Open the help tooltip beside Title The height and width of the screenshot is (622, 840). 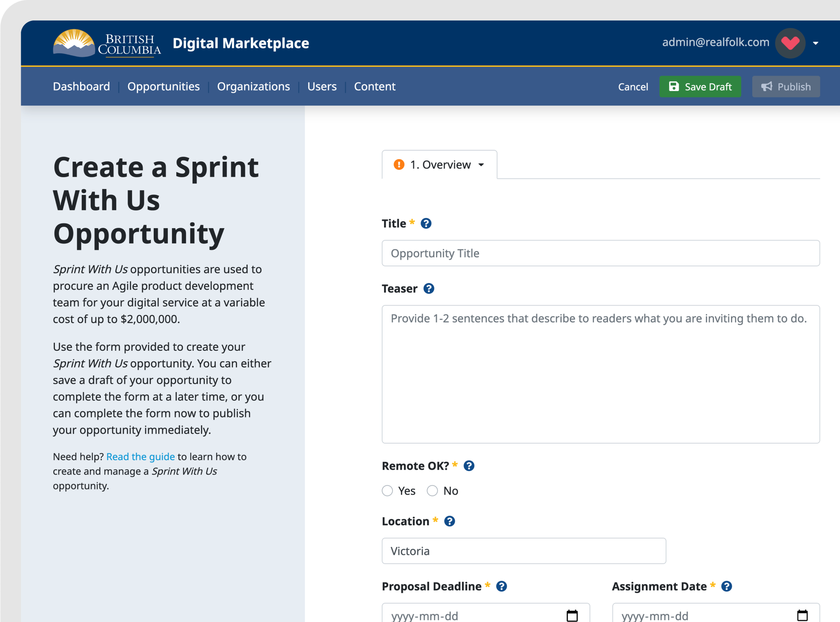(x=425, y=223)
